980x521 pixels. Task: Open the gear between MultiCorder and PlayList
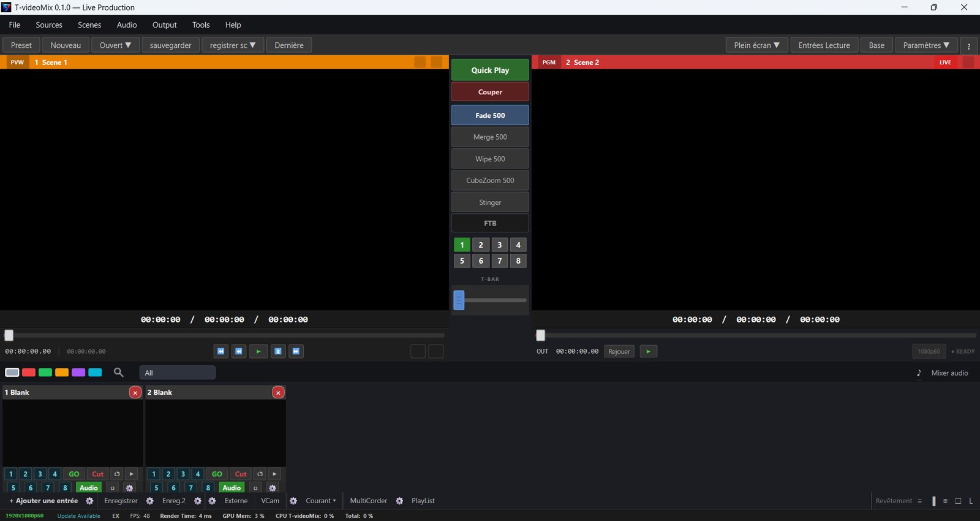399,501
